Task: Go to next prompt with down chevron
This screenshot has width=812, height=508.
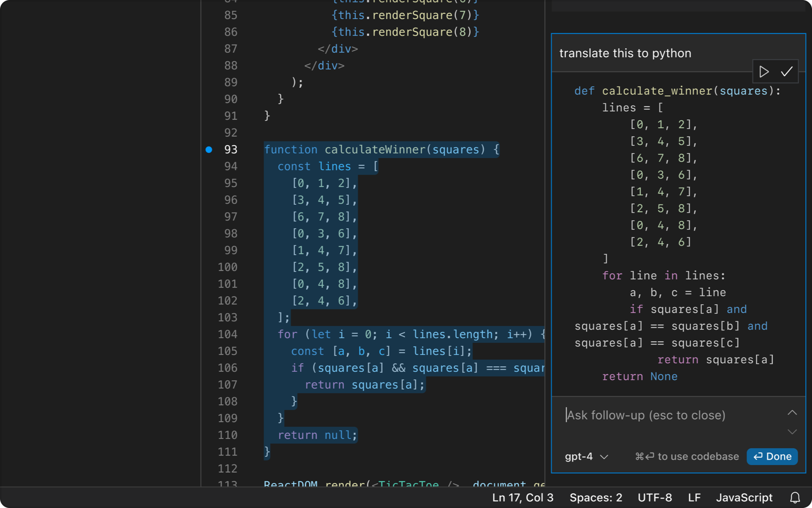Action: [x=792, y=432]
